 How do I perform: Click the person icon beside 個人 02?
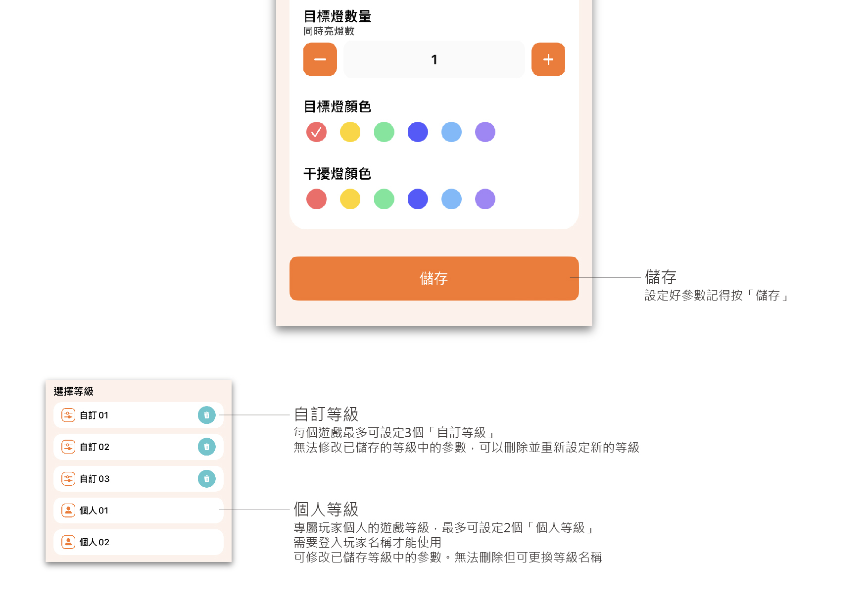coord(68,542)
